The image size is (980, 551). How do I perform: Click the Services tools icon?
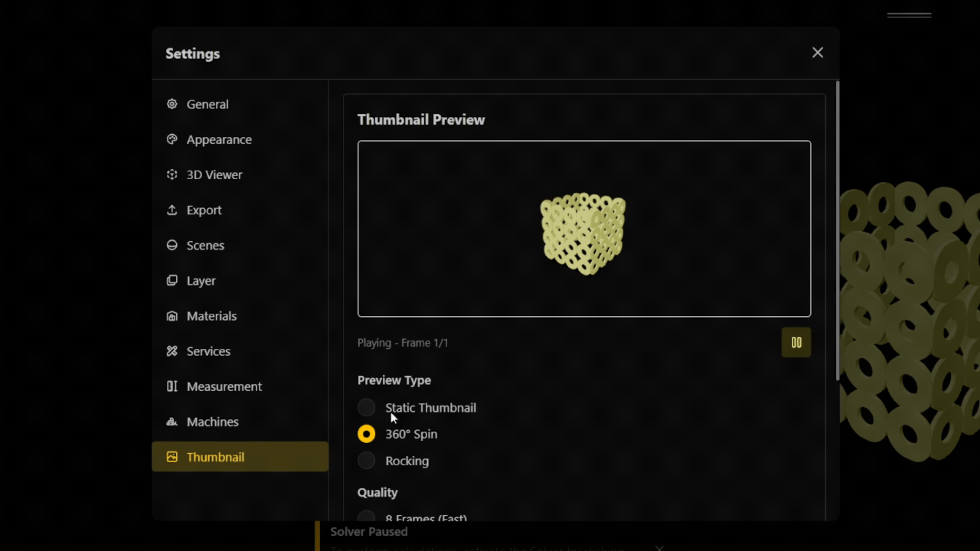[x=172, y=351]
